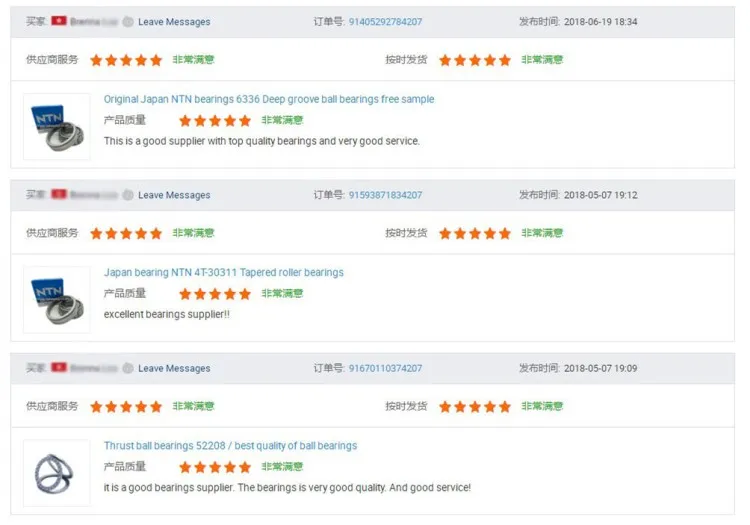The height and width of the screenshot is (525, 750).
Task: Open thrust ball bearing 52208 thumbnail
Action: (x=56, y=473)
